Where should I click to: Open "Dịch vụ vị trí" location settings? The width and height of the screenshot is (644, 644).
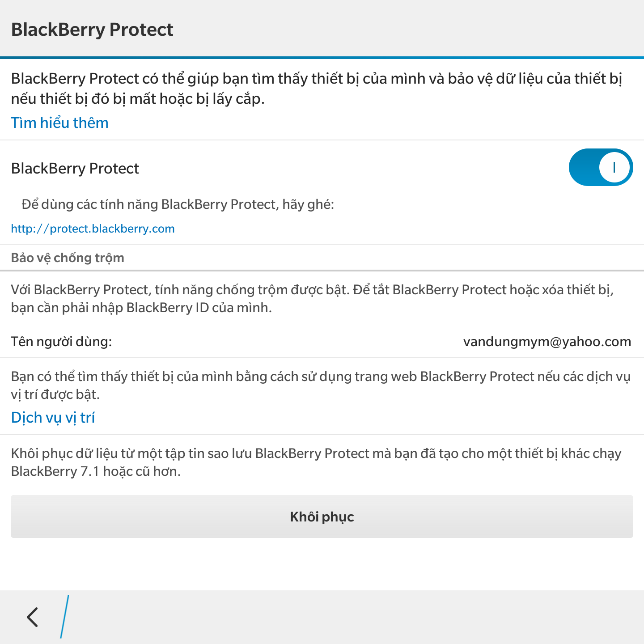point(53,417)
